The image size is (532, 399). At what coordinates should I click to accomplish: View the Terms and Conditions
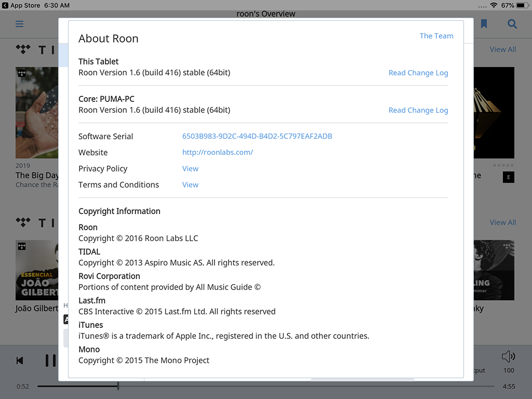click(x=190, y=185)
